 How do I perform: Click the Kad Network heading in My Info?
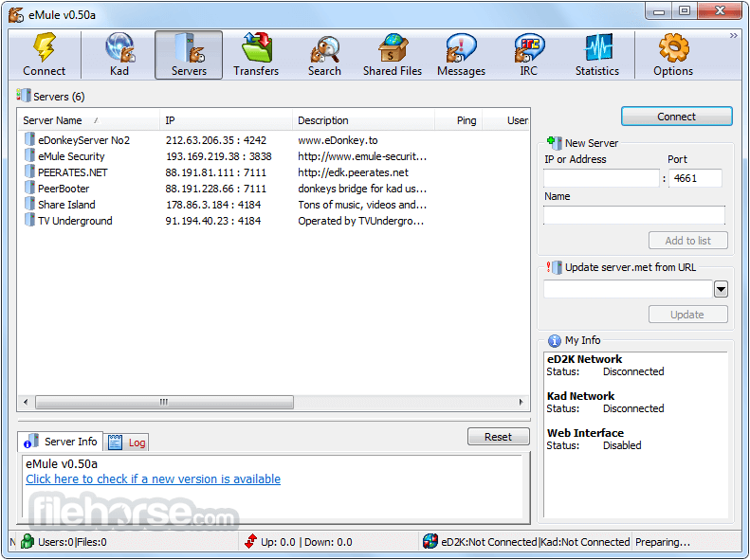(580, 396)
